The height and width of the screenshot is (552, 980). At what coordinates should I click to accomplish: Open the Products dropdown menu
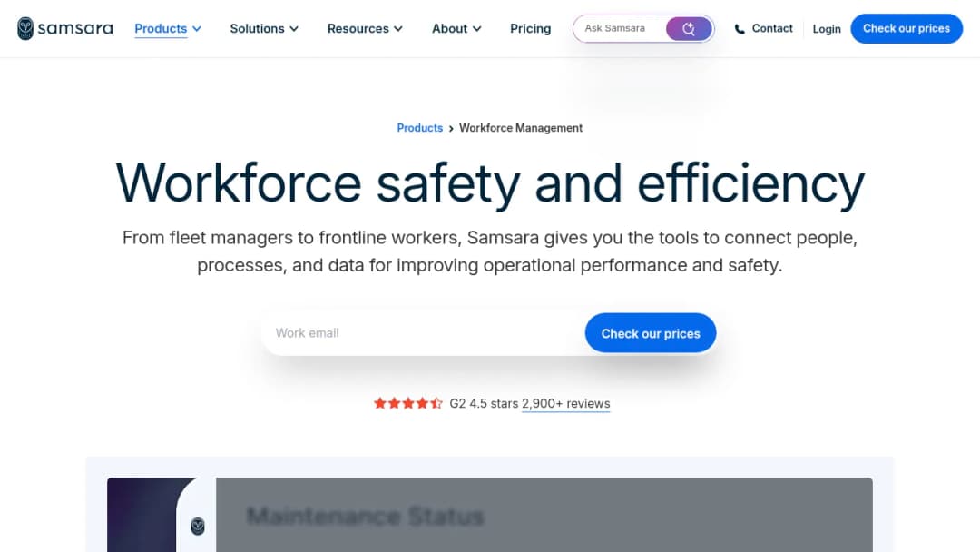(168, 29)
